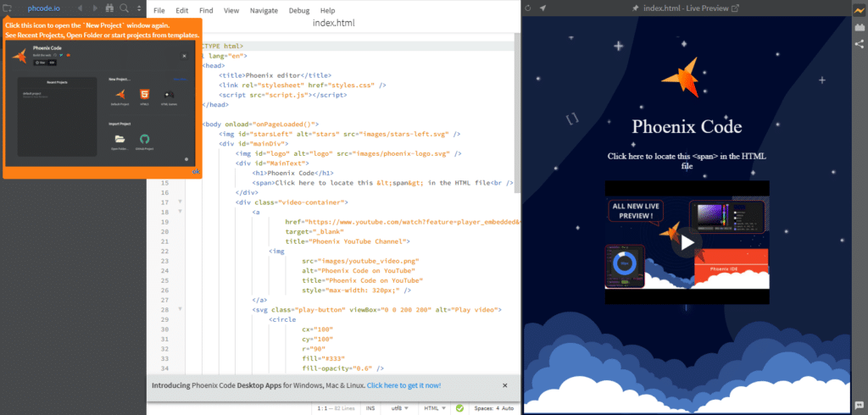This screenshot has height=415, width=868.
Task: Click the live preview highlight arrow icon
Action: click(543, 8)
